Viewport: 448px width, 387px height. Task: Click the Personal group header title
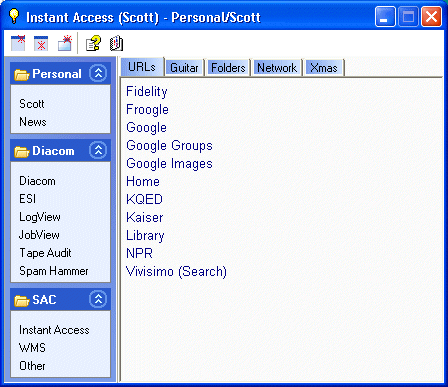(x=57, y=74)
